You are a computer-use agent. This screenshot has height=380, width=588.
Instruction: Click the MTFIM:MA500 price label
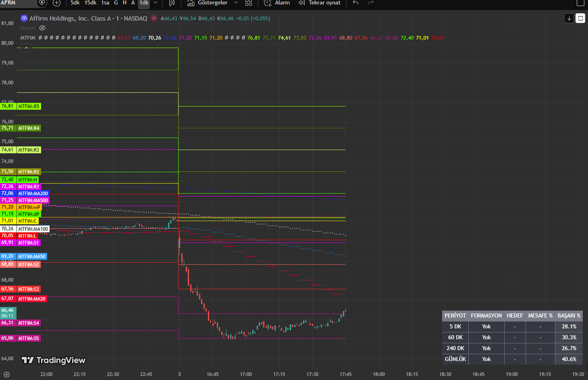pyautogui.click(x=33, y=200)
